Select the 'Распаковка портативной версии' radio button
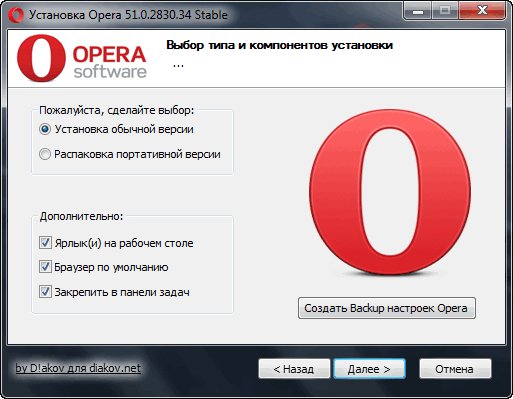The height and width of the screenshot is (399, 513). (45, 154)
